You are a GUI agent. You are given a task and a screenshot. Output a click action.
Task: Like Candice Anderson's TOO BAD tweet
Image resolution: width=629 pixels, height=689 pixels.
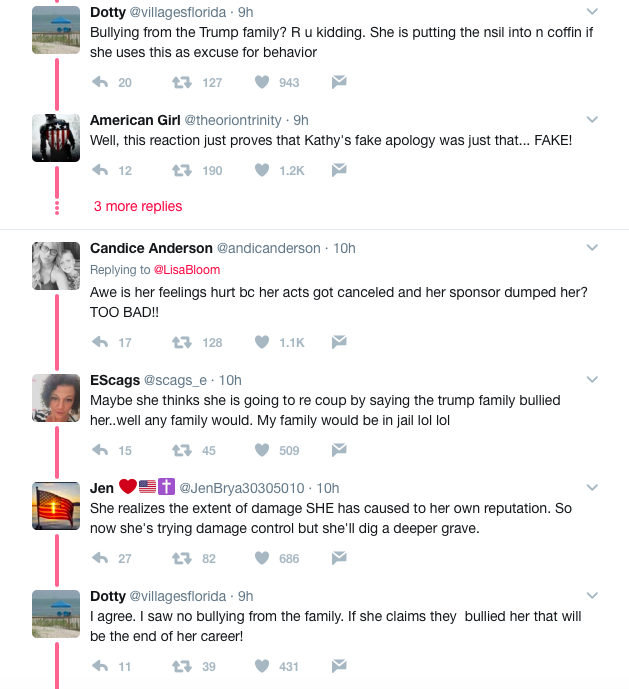[262, 342]
